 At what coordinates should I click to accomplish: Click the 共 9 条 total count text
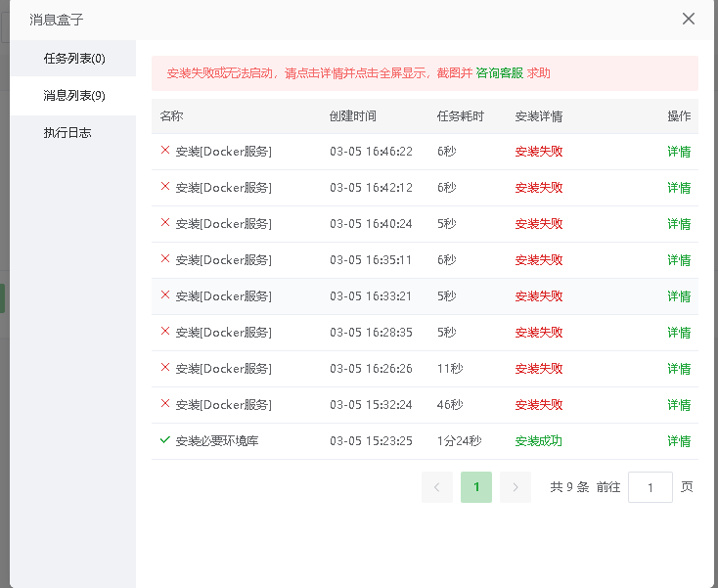pyautogui.click(x=569, y=487)
